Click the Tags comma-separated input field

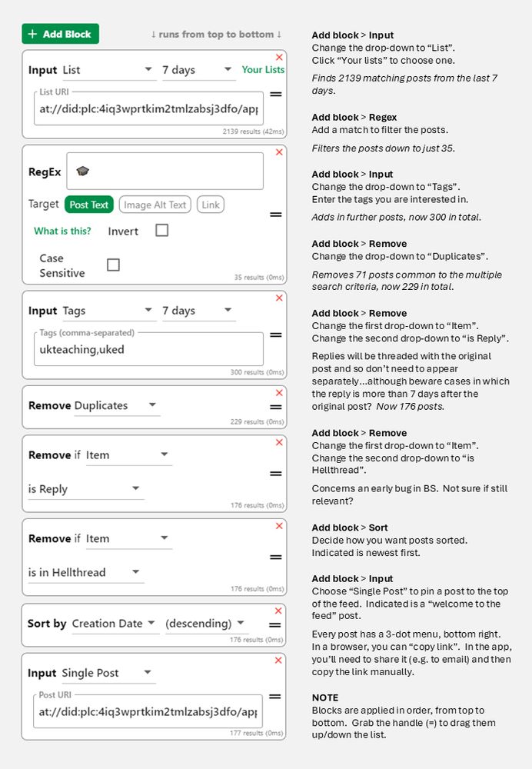[148, 349]
